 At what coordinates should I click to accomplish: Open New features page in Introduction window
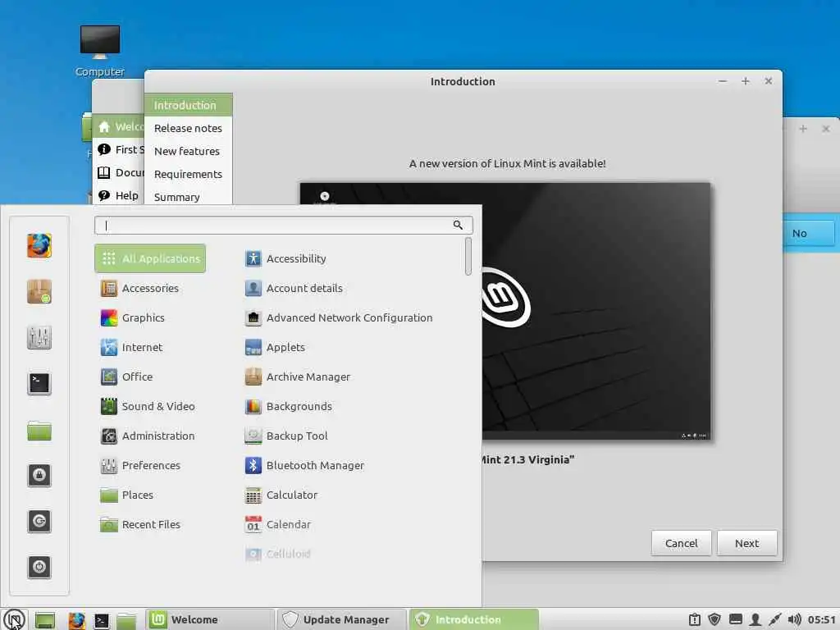coord(188,151)
